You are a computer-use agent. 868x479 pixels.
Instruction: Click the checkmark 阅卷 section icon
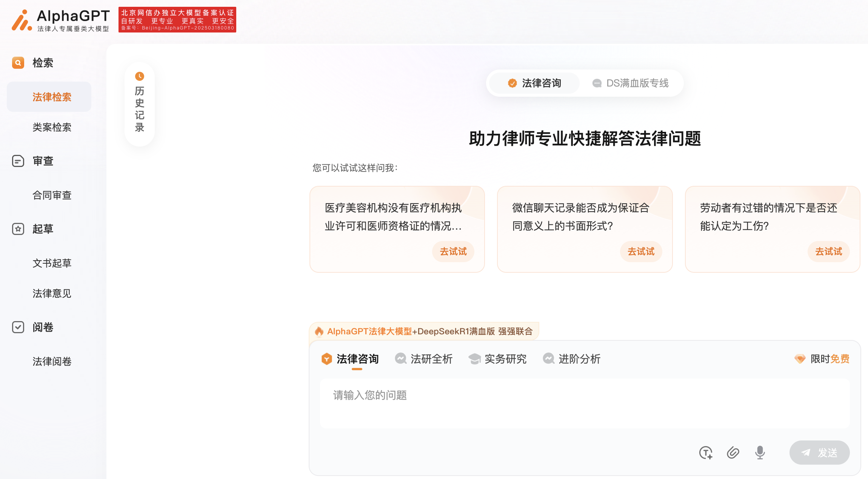coord(18,327)
